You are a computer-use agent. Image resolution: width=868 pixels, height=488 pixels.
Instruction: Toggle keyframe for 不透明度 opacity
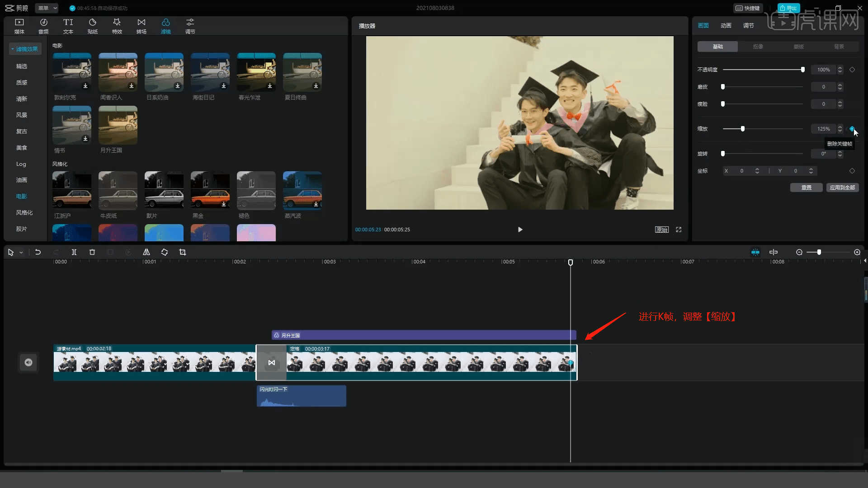pos(852,70)
